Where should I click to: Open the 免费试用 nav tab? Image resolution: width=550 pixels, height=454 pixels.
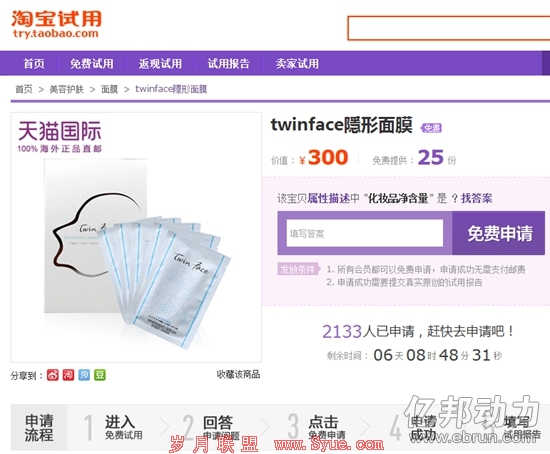point(92,64)
